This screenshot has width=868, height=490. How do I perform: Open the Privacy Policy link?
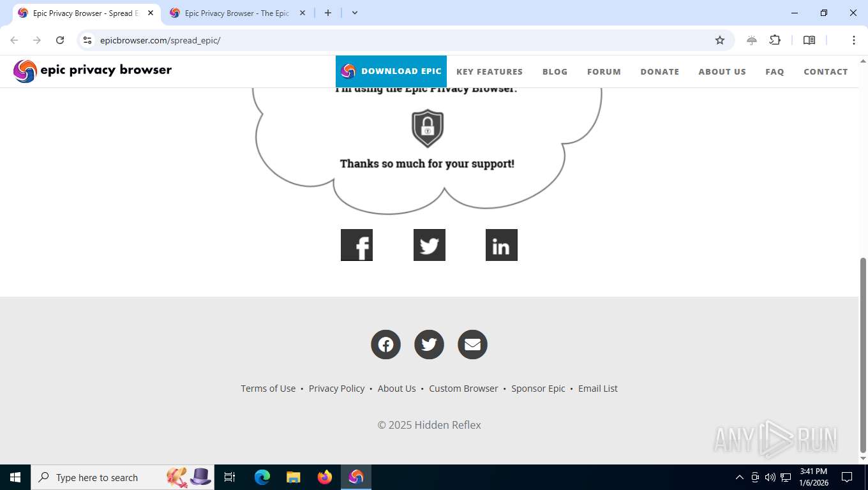tap(336, 389)
